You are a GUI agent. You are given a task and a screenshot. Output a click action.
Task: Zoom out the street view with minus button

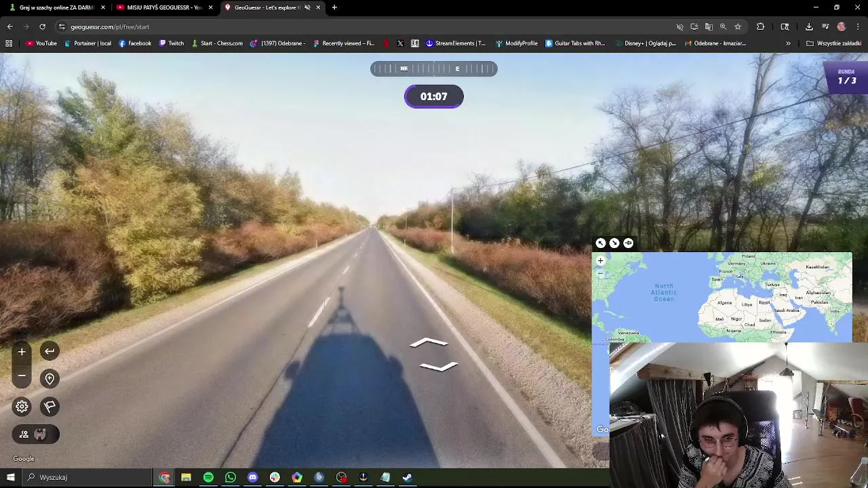click(22, 375)
